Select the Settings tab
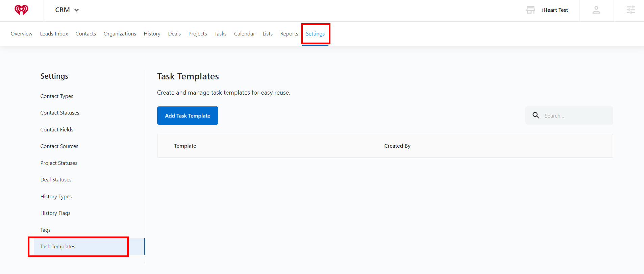644x274 pixels. click(315, 34)
